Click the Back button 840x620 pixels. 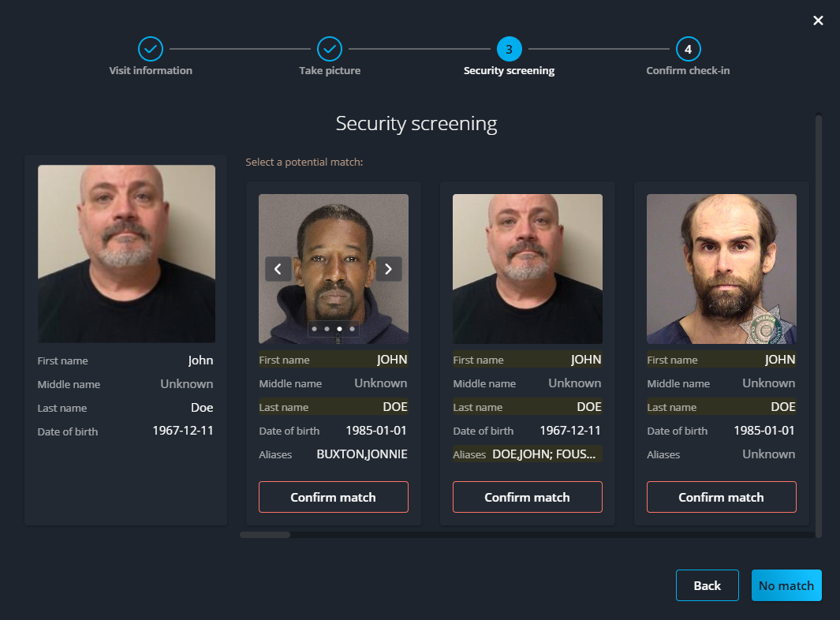point(707,585)
